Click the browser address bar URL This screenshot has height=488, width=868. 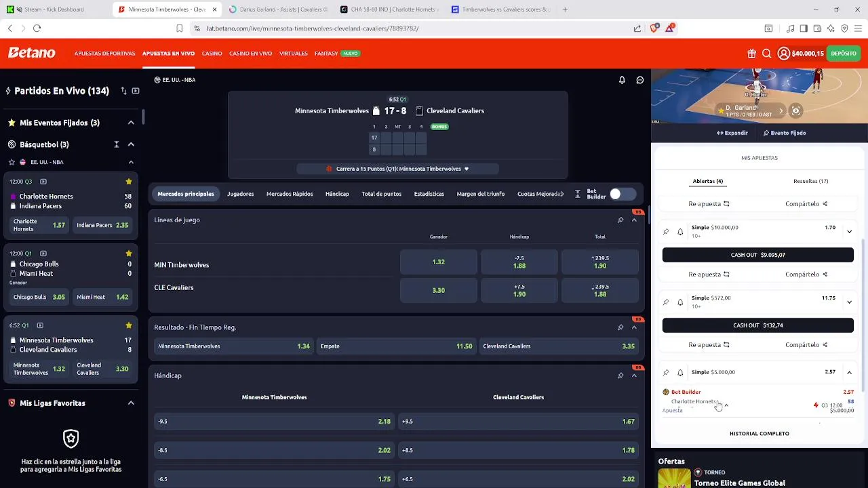tap(313, 28)
